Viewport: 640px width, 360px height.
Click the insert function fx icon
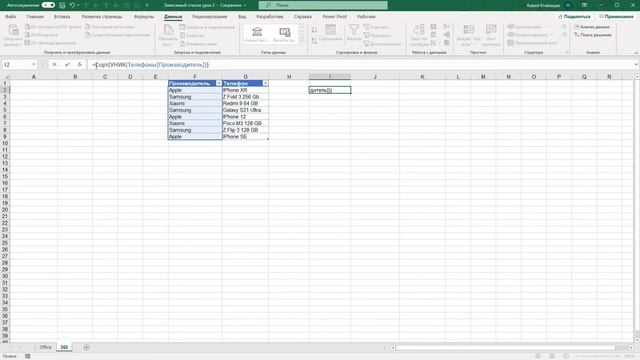[x=80, y=64]
